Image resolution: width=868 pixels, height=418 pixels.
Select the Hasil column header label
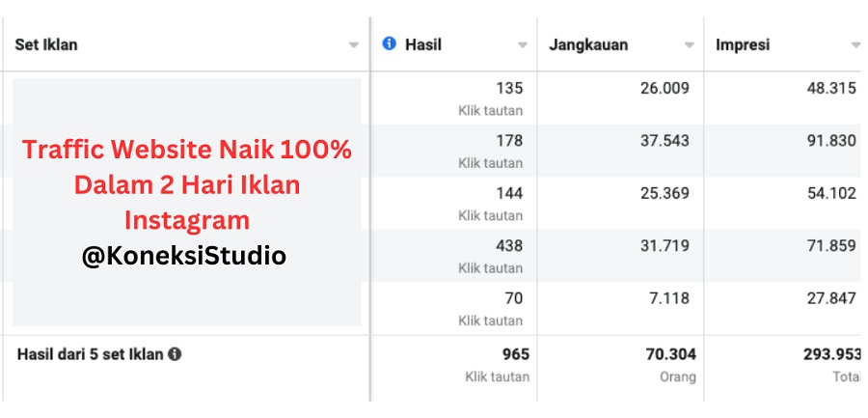(x=423, y=45)
